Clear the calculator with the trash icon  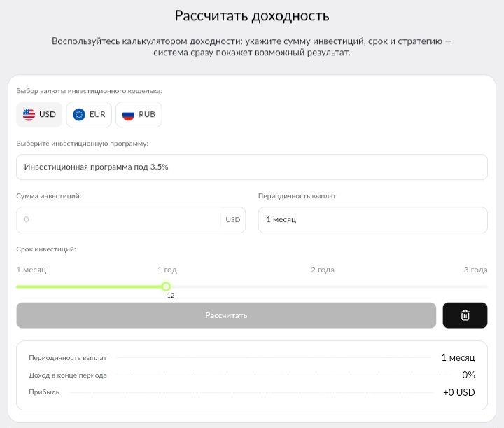coord(465,315)
